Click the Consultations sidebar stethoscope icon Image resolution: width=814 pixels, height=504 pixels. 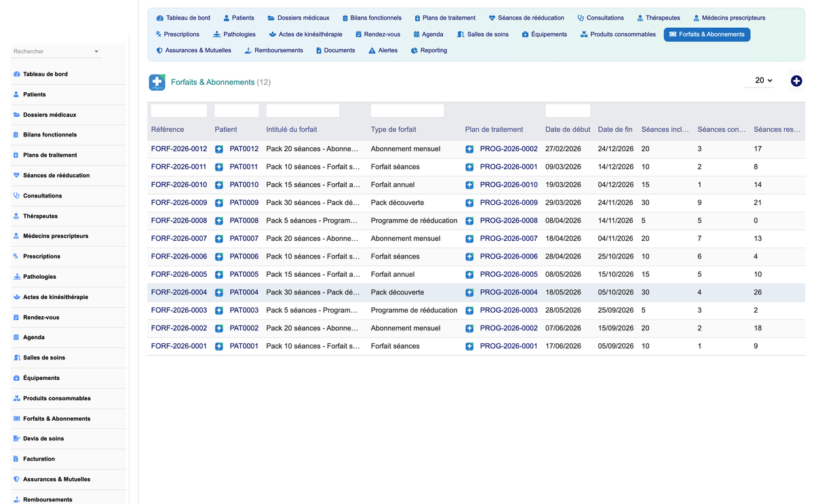coord(16,195)
